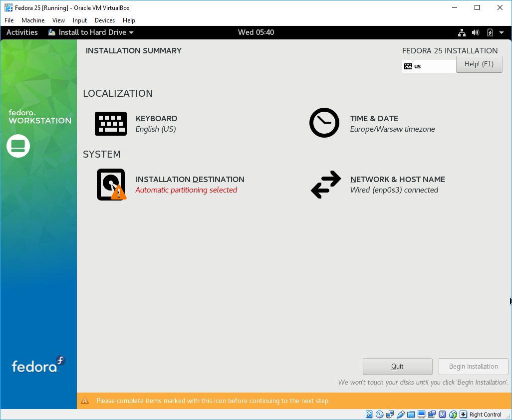Image resolution: width=512 pixels, height=420 pixels.
Task: Click 'Automatic partitioning selected' red status text
Action: point(186,190)
